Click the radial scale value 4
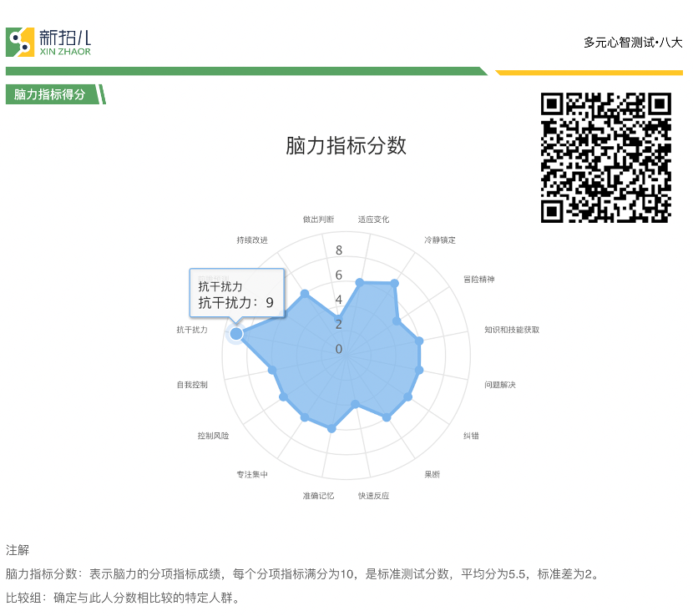This screenshot has height=616, width=693. tap(338, 300)
